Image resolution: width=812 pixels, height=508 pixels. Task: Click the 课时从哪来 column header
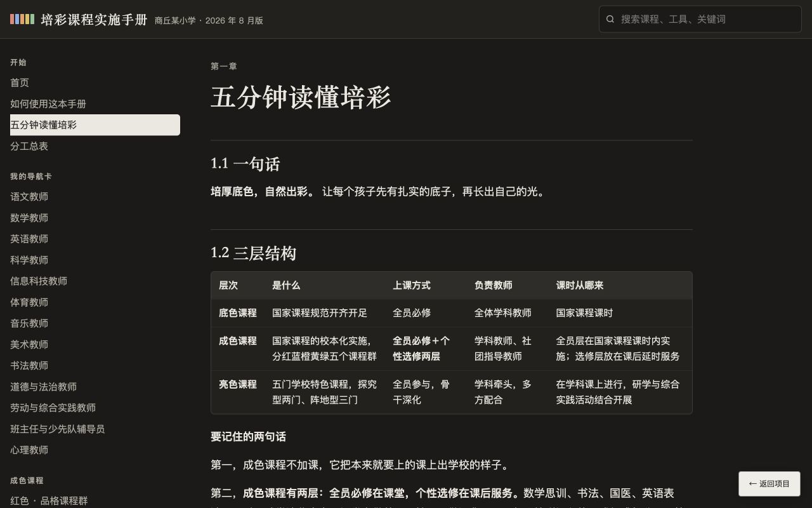(x=580, y=285)
